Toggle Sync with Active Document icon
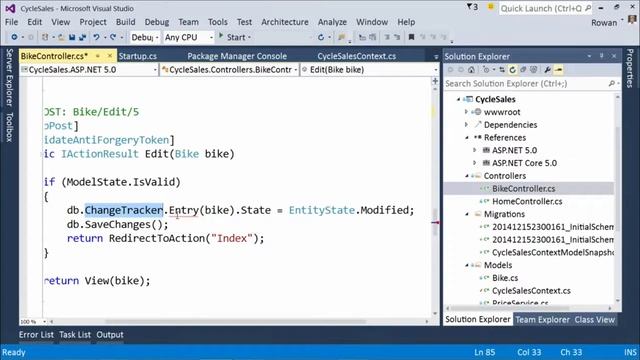 tap(502, 70)
